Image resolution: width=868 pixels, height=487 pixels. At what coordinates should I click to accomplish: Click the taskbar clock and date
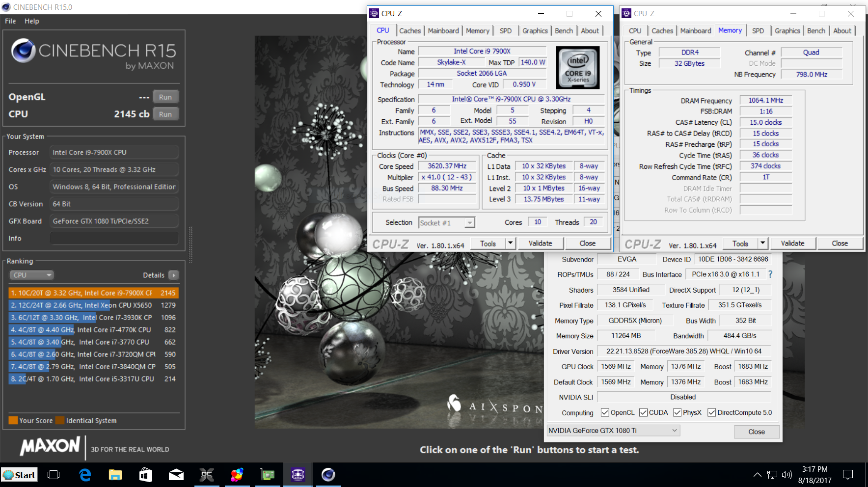pos(815,475)
